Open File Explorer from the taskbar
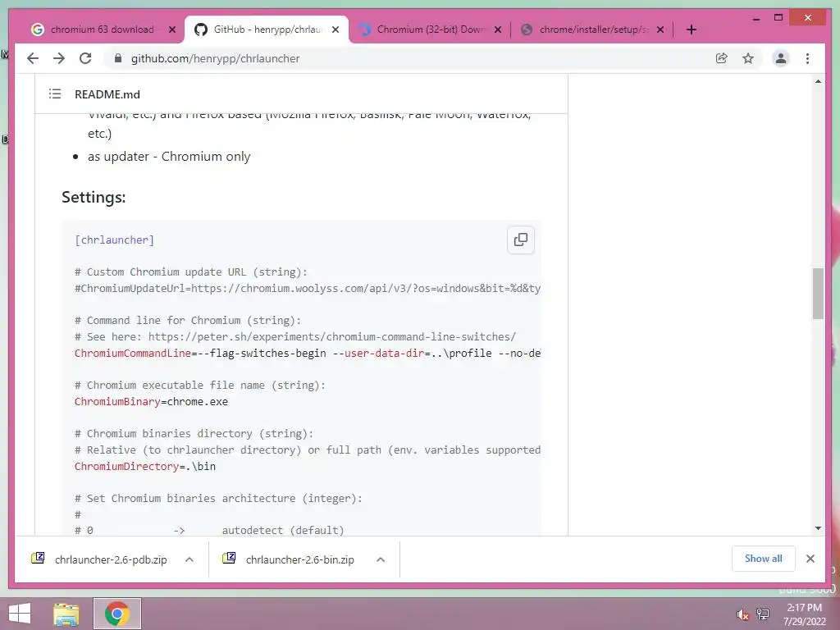 pos(66,614)
